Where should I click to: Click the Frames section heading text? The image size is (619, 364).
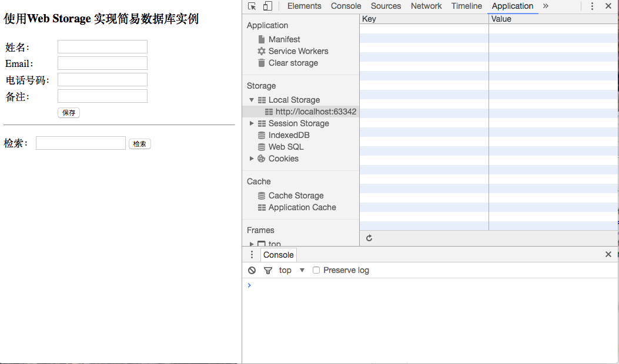pos(260,230)
